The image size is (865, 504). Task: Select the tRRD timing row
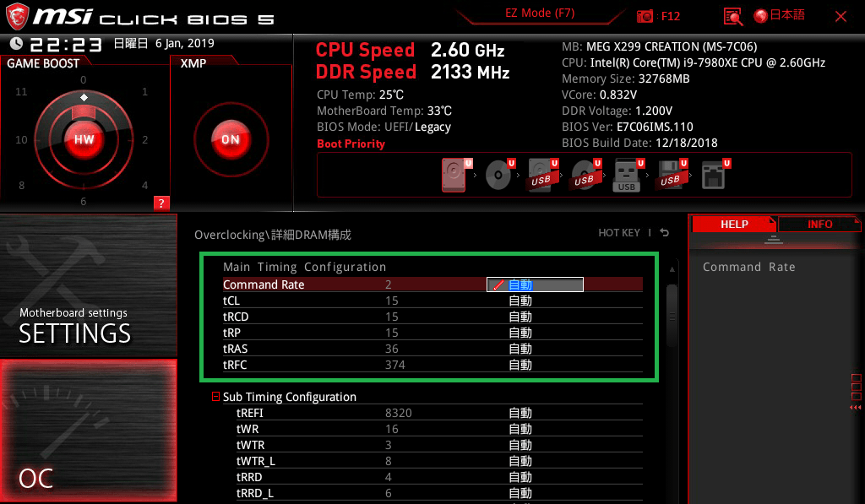click(x=439, y=477)
